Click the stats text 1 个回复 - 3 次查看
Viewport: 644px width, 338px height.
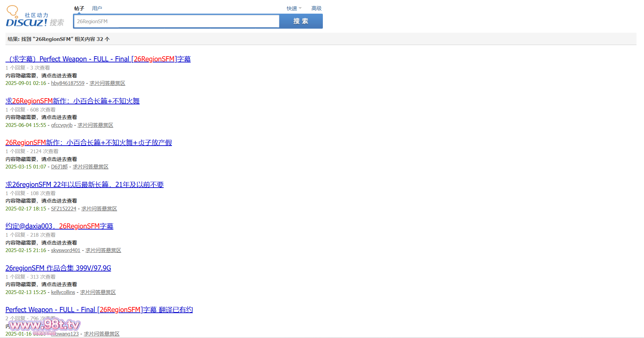[28, 68]
